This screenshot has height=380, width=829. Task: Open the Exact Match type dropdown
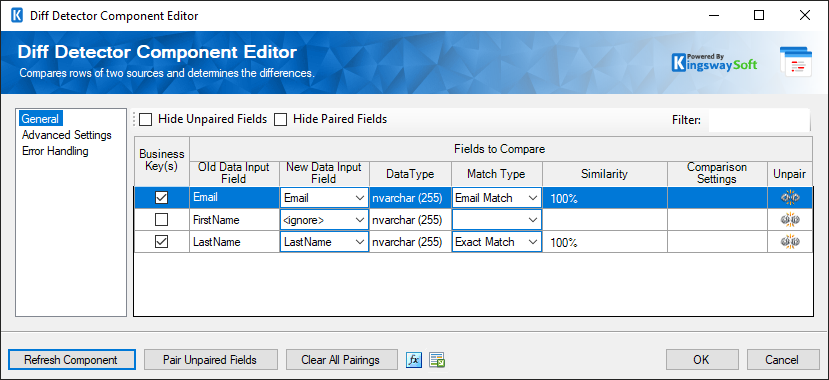coord(496,242)
